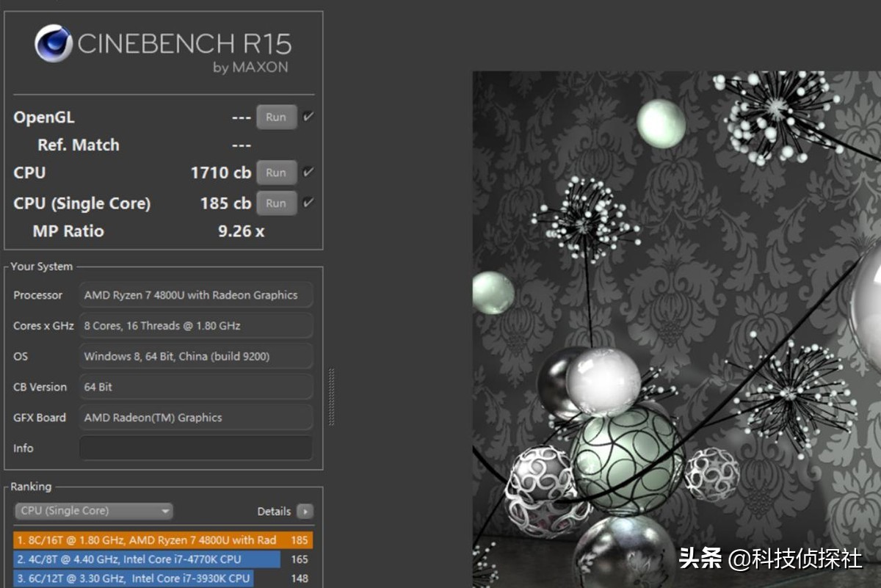Image resolution: width=881 pixels, height=588 pixels.
Task: Open the CPU (Single Core) ranking dropdown
Action: tap(93, 511)
